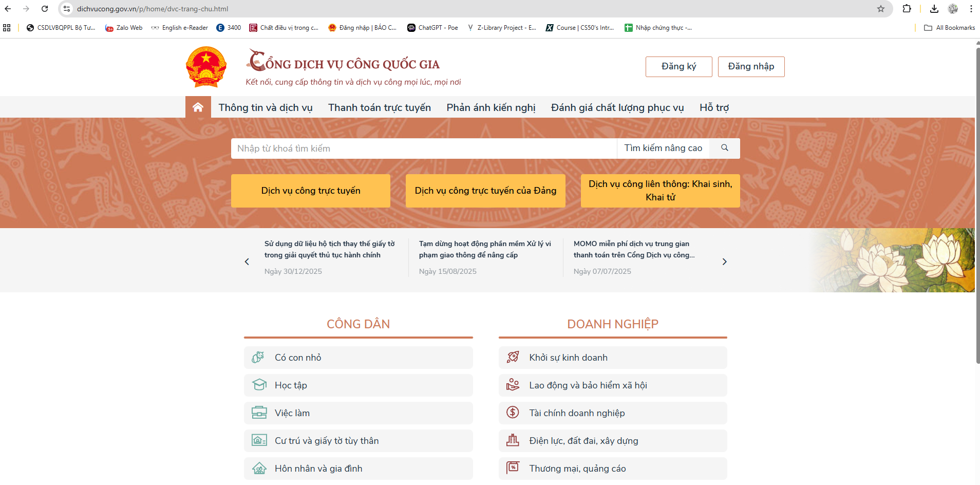The height and width of the screenshot is (485, 980).
Task: Open Tìm kiếm nâng cao search options
Action: point(663,148)
